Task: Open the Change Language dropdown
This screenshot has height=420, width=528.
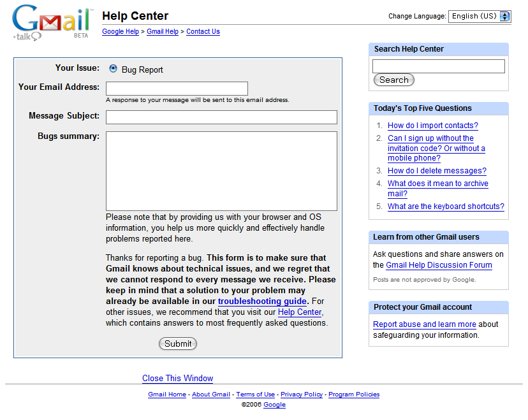Action: tap(480, 16)
